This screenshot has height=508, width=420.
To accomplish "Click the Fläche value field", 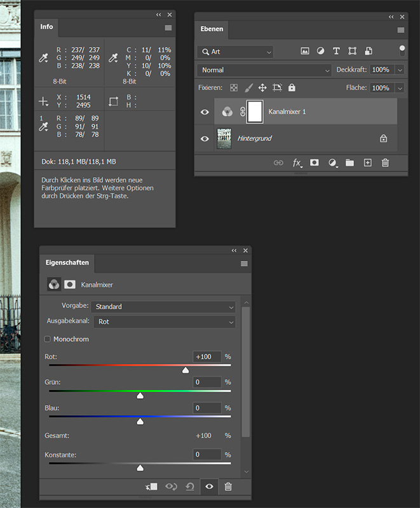I will [382, 88].
